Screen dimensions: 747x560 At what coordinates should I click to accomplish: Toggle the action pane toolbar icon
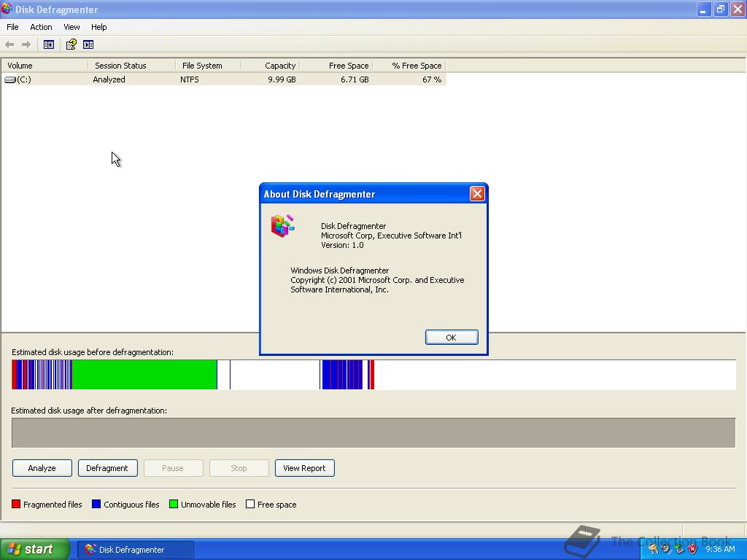point(88,44)
